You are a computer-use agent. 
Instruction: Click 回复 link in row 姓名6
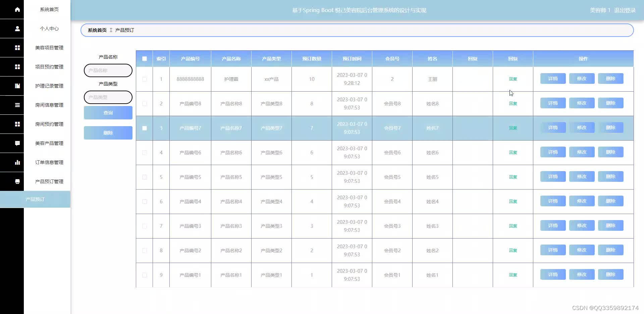pyautogui.click(x=513, y=153)
